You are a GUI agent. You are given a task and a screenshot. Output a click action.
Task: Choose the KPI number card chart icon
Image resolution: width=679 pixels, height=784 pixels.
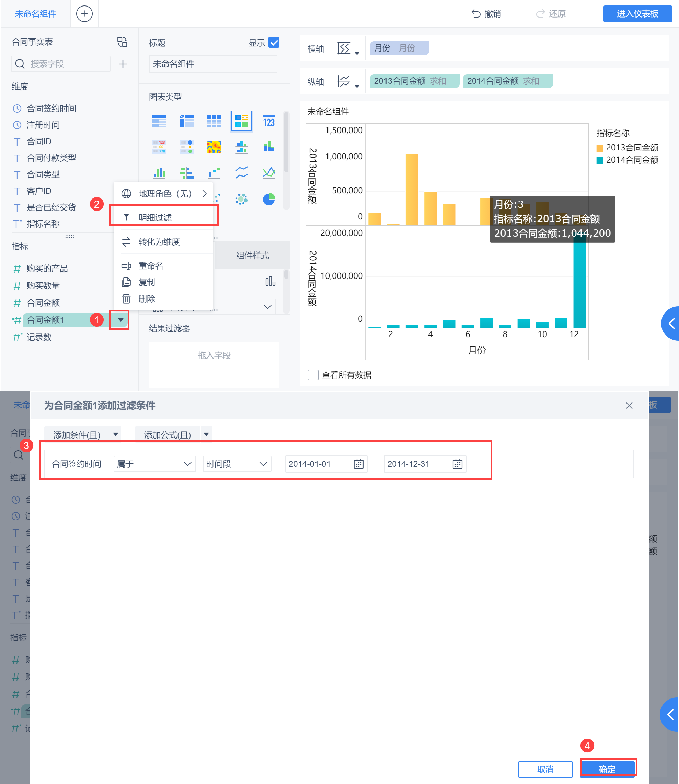click(269, 122)
